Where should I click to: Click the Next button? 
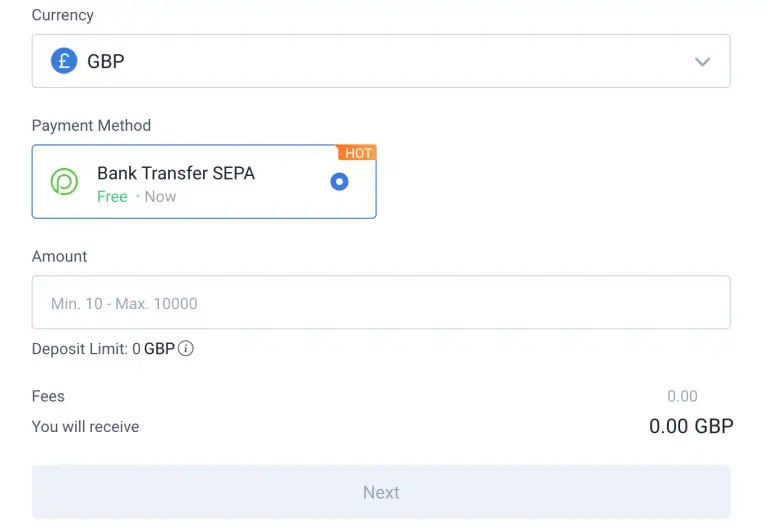tap(381, 492)
